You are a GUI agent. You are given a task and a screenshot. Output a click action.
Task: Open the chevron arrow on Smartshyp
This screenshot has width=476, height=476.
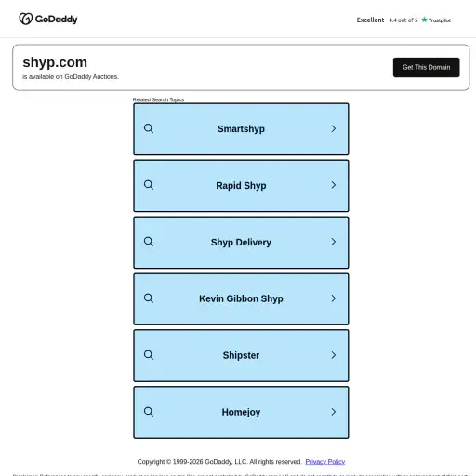(x=334, y=128)
